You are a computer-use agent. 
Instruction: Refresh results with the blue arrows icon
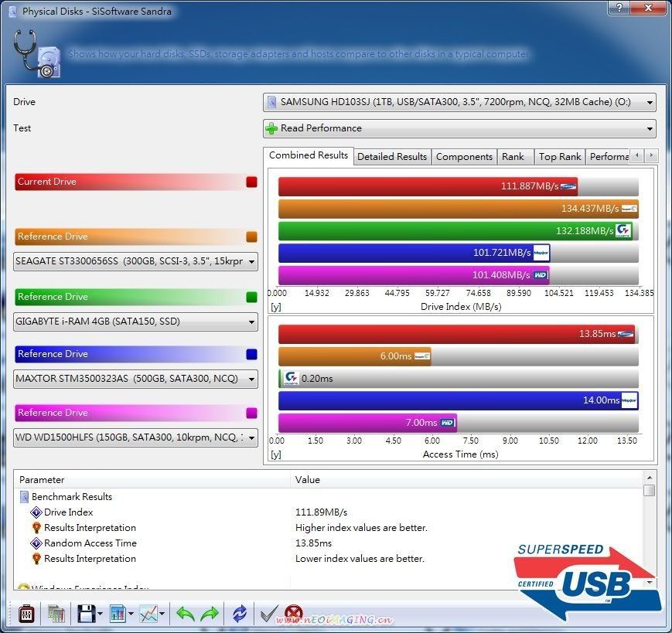pyautogui.click(x=240, y=614)
